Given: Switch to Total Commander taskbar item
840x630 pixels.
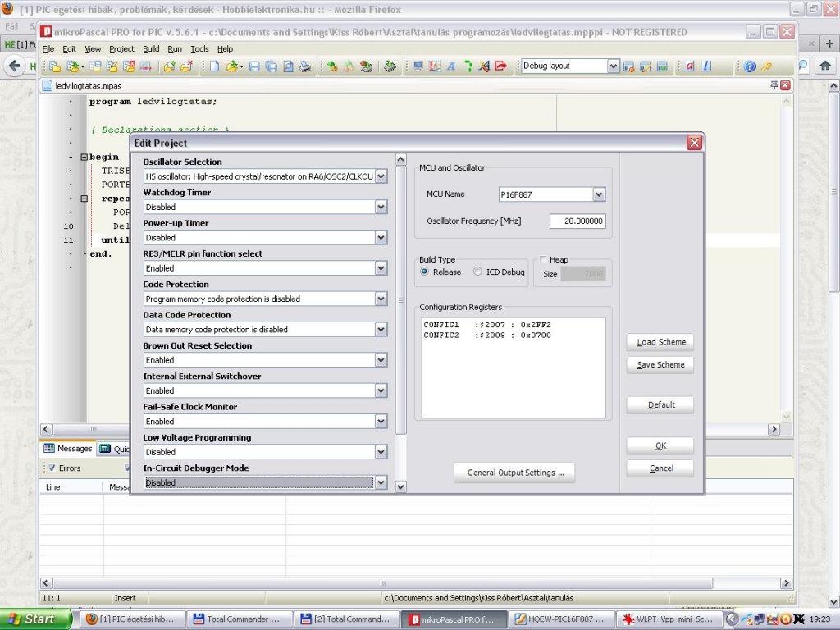Looking at the screenshot, I should [240, 619].
